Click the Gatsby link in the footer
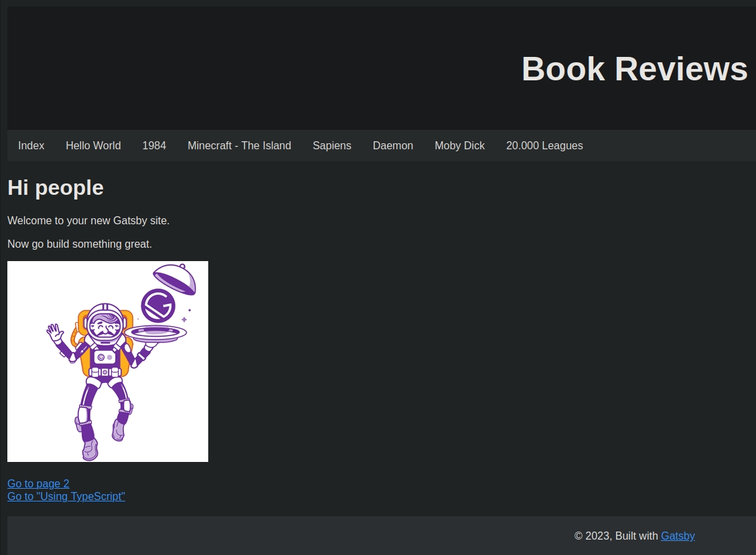 (678, 536)
